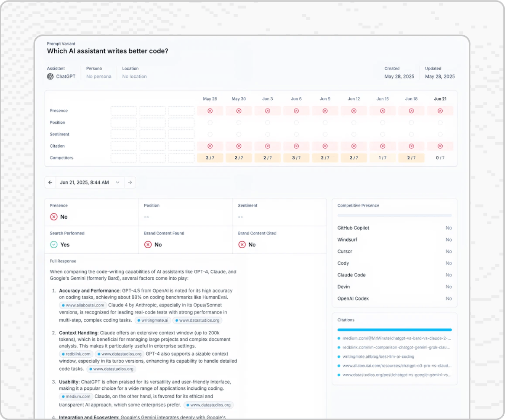The width and height of the screenshot is (505, 420).
Task: Click the Presence X icon for Jun 21
Action: click(440, 111)
